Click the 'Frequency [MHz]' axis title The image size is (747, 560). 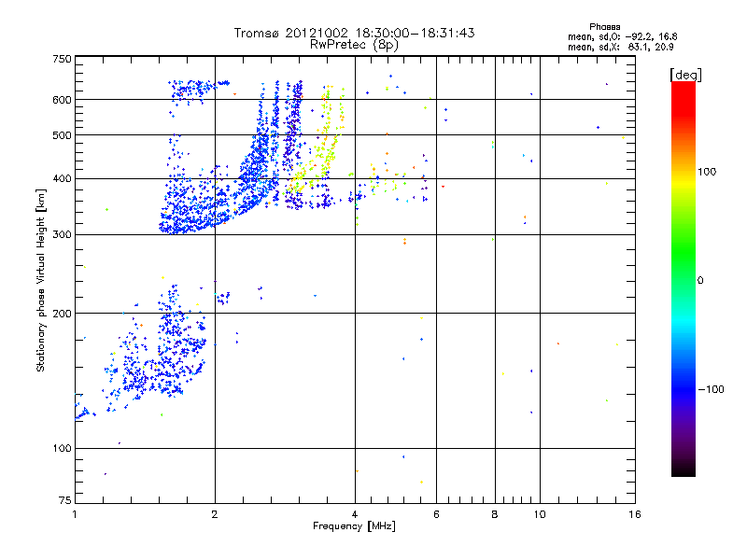pos(354,526)
